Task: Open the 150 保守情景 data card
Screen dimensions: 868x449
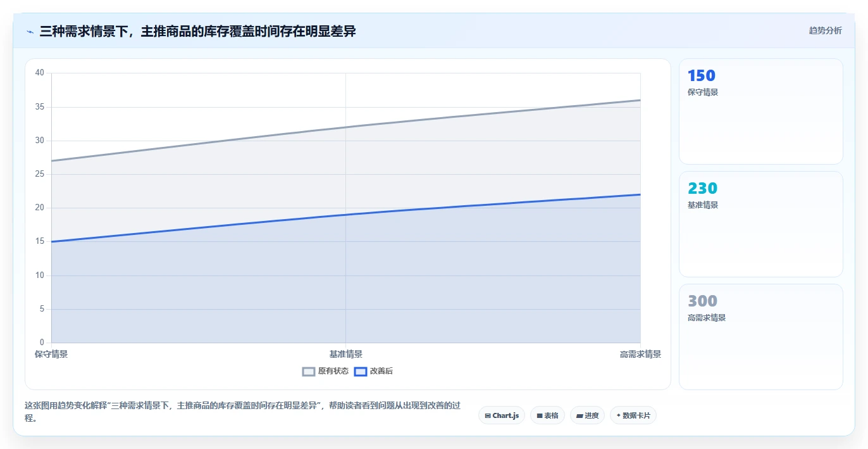Action: [760, 111]
